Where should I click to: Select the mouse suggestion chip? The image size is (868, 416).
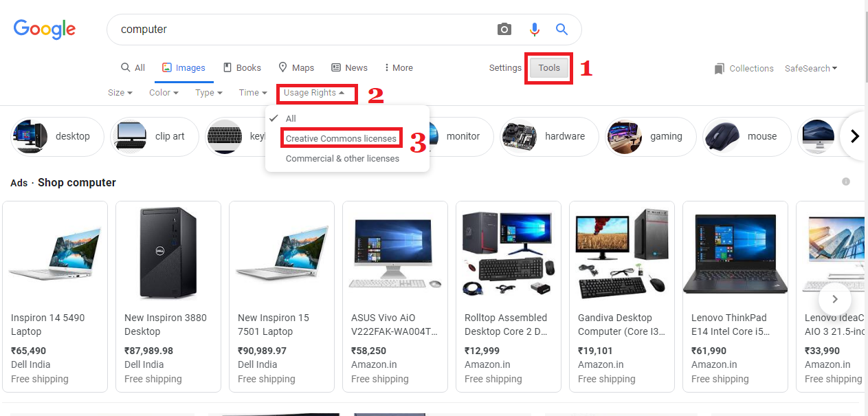tap(746, 136)
